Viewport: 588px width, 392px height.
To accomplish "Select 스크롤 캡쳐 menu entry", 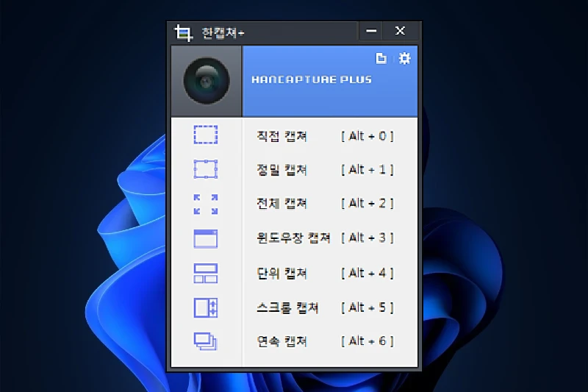I will point(287,307).
